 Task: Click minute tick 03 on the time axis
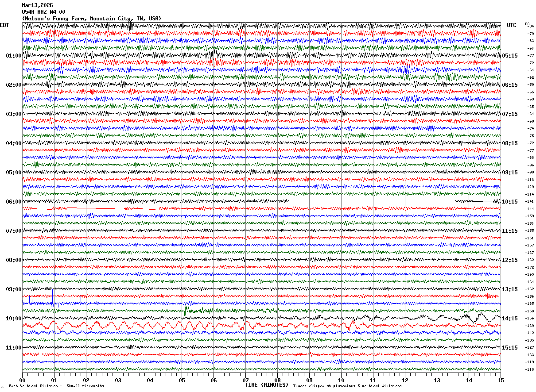(x=118, y=380)
